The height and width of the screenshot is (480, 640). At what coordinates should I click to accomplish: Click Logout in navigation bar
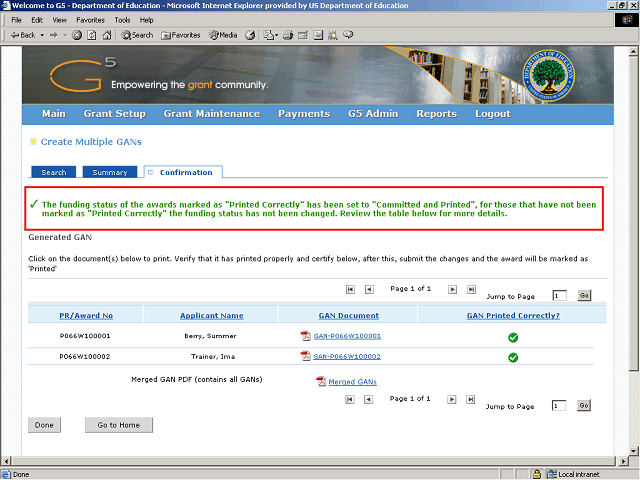click(x=493, y=114)
